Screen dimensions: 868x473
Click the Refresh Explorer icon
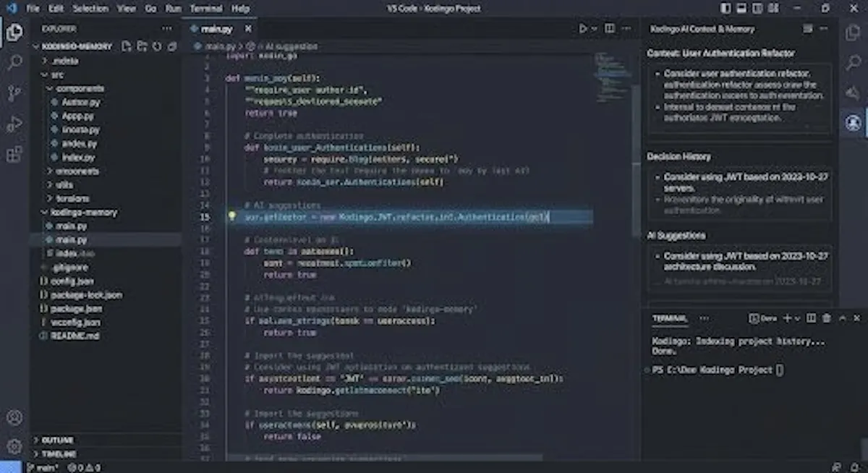pos(157,46)
